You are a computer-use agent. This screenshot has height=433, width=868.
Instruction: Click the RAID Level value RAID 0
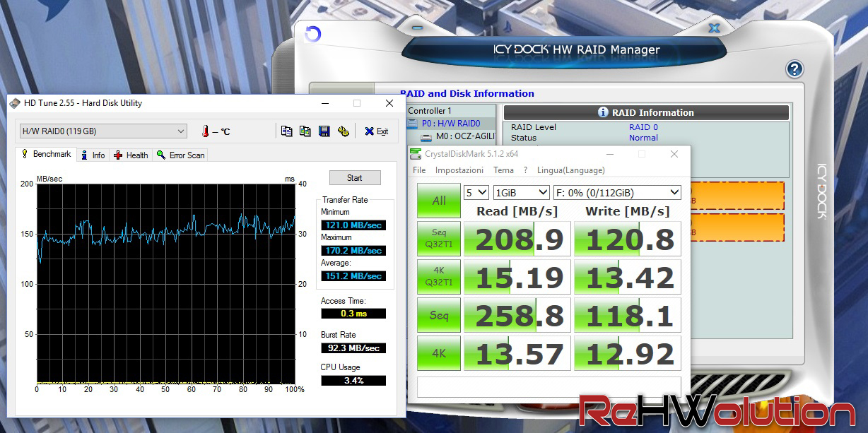pyautogui.click(x=643, y=127)
